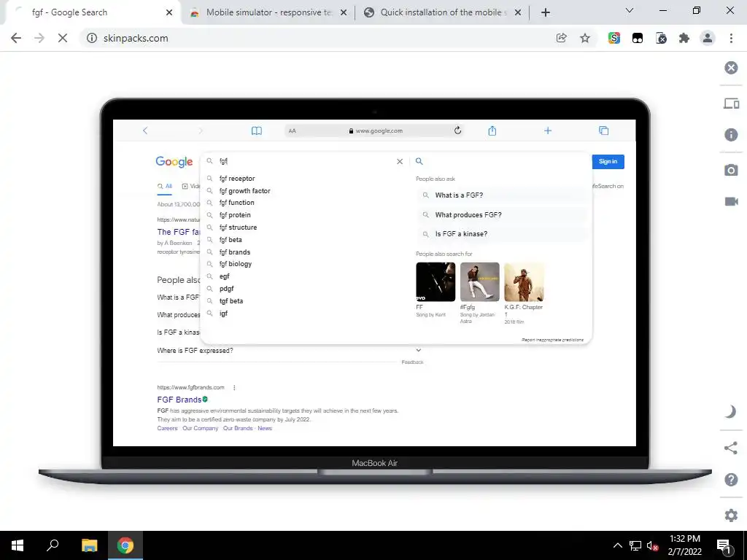Click the blue search magnifier button
747x560 pixels.
(x=419, y=161)
